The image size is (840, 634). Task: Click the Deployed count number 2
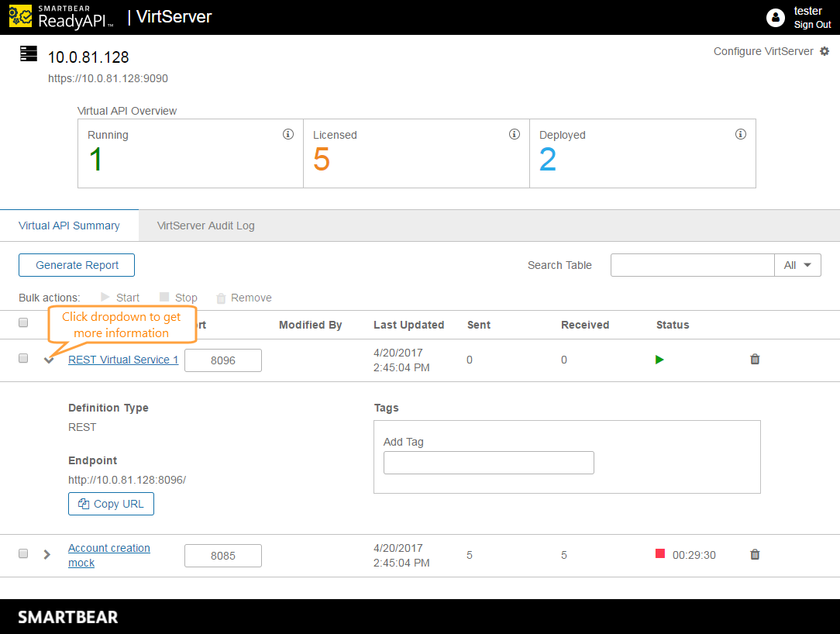click(x=548, y=159)
